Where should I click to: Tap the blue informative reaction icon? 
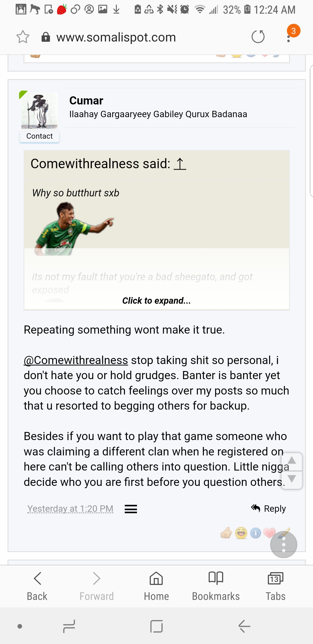[255, 533]
